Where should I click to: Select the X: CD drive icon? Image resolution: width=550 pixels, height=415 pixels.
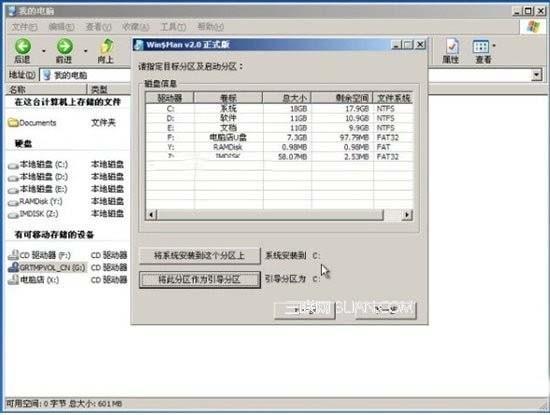click(13, 280)
